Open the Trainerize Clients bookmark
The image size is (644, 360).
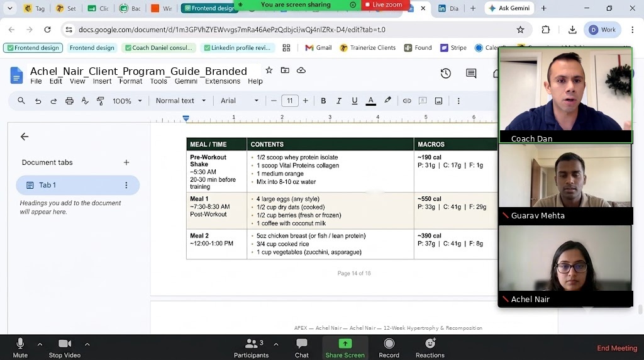click(367, 48)
